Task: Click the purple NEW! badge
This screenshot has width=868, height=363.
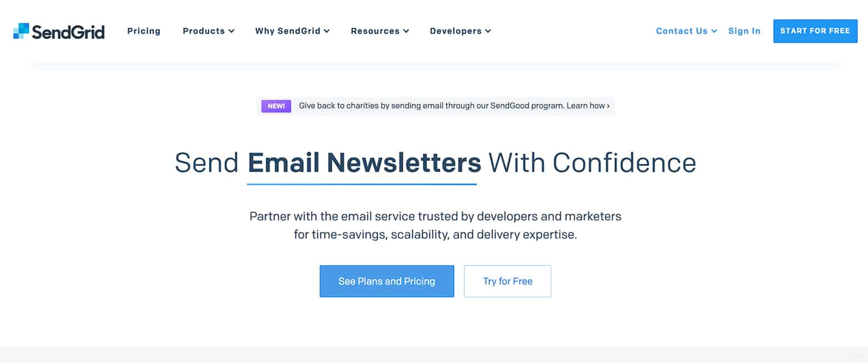Action: (276, 105)
